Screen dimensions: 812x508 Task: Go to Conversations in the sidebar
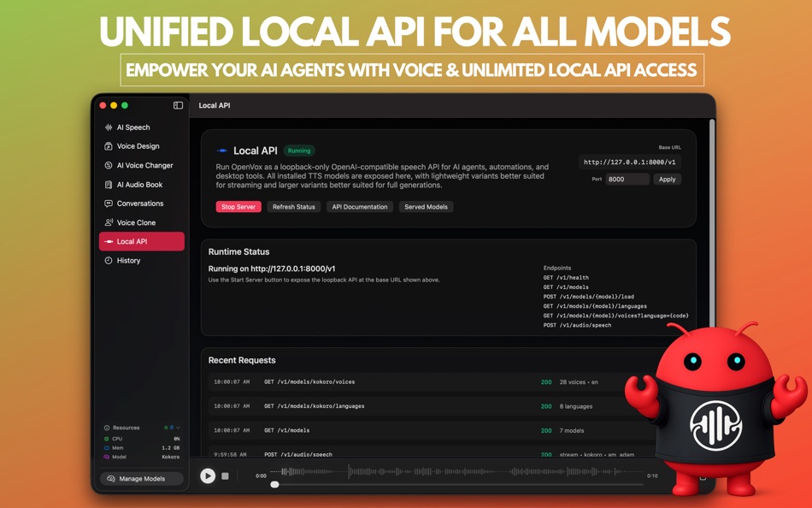pyautogui.click(x=141, y=204)
